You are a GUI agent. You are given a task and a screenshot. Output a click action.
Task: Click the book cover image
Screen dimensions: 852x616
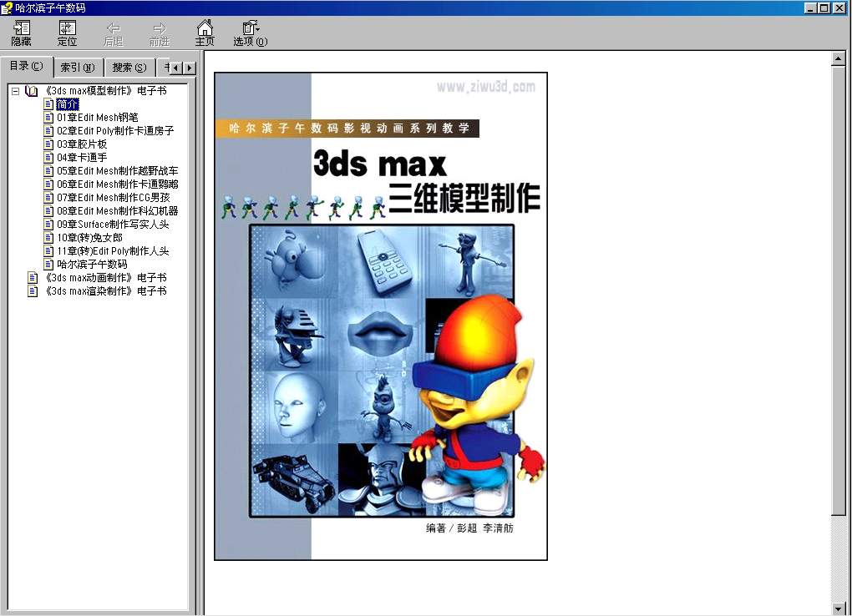(380, 316)
